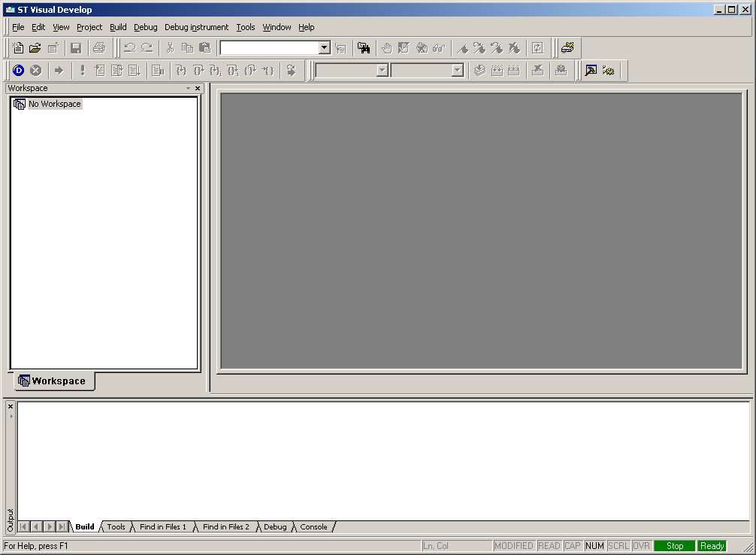Open the Debug menu

146,27
